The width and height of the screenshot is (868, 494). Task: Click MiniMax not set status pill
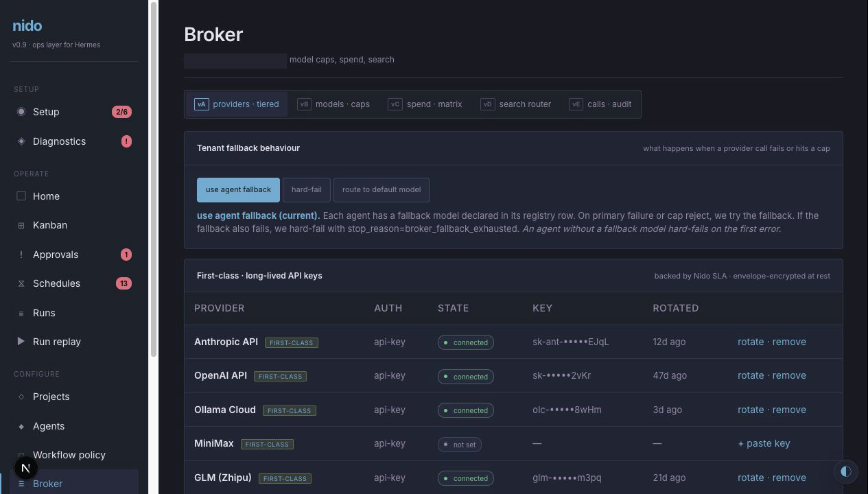[460, 445]
